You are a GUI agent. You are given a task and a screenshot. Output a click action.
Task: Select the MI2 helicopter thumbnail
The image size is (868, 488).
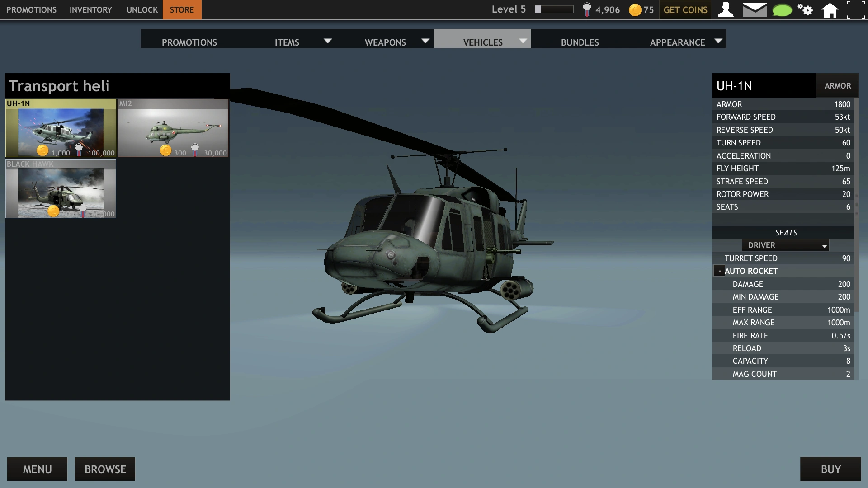pyautogui.click(x=173, y=128)
